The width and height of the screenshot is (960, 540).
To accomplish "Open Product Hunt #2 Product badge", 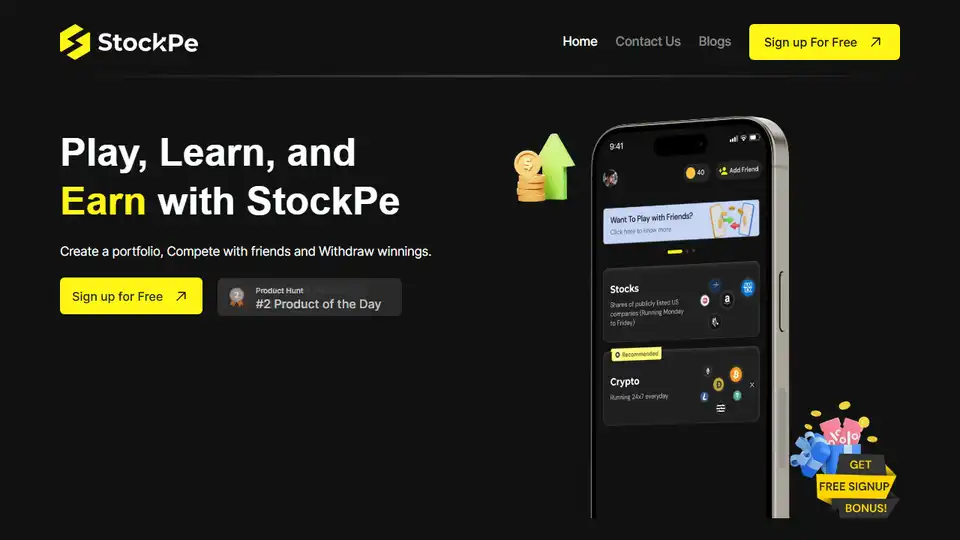I will 309,297.
